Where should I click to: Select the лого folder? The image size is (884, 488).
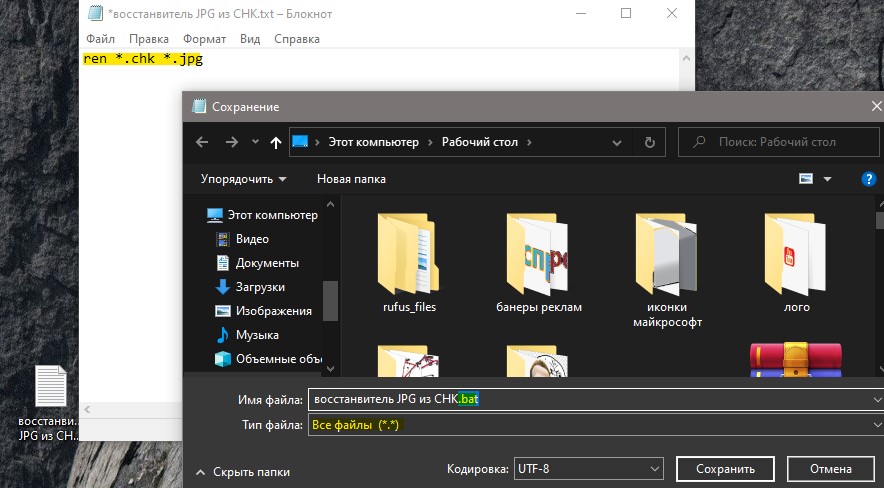[x=796, y=264]
